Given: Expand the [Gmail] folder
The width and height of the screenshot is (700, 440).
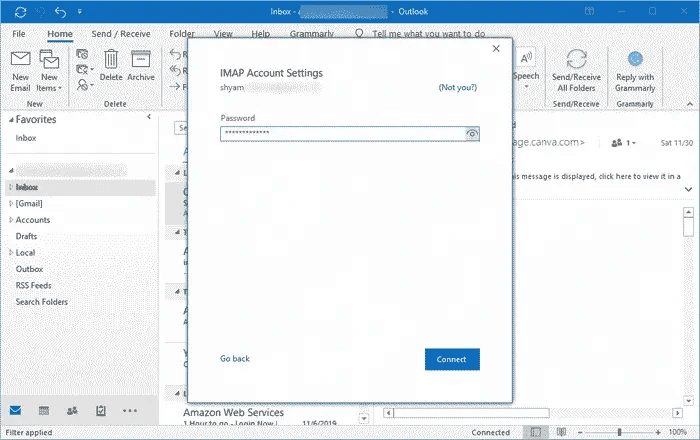Looking at the screenshot, I should [11, 203].
